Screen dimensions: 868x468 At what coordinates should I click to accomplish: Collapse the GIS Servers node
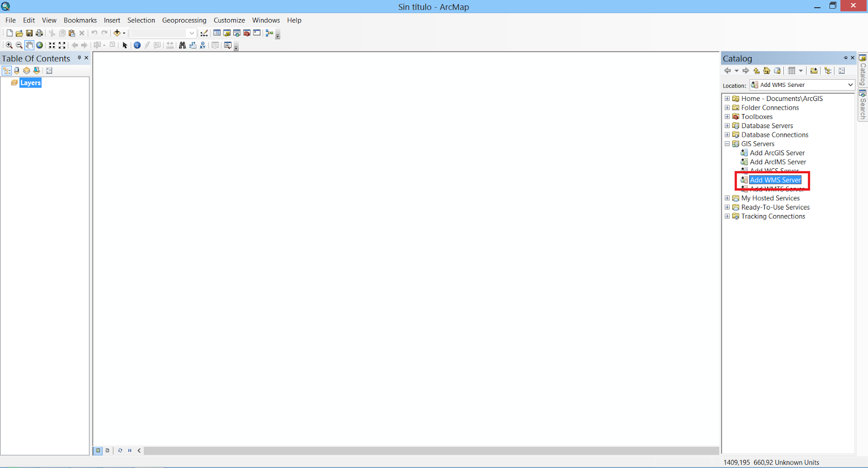[727, 144]
